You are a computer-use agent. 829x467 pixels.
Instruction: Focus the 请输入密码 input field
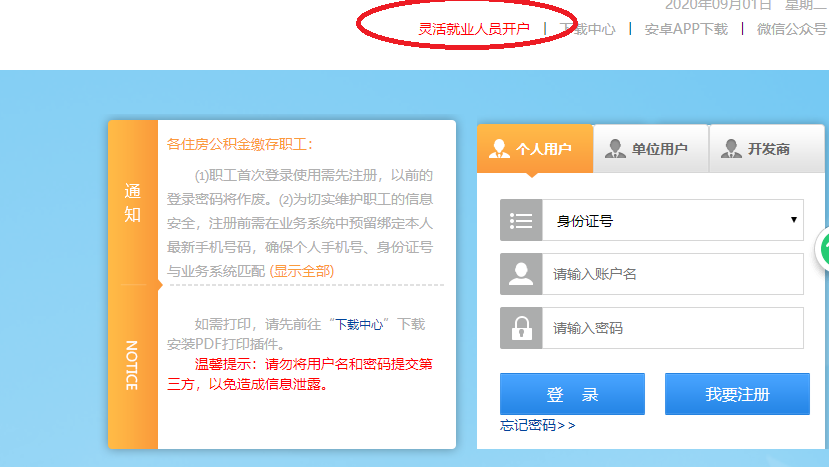click(x=673, y=328)
